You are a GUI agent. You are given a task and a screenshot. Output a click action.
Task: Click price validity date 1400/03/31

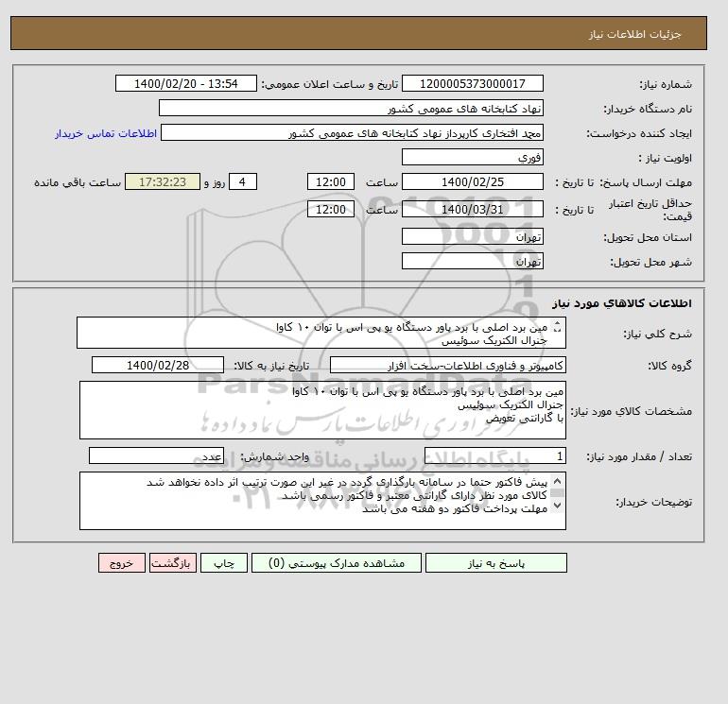(x=472, y=209)
